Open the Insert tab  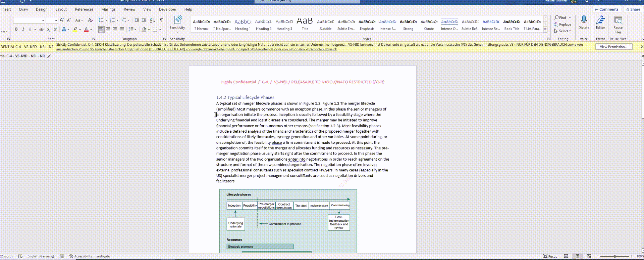coord(6,9)
